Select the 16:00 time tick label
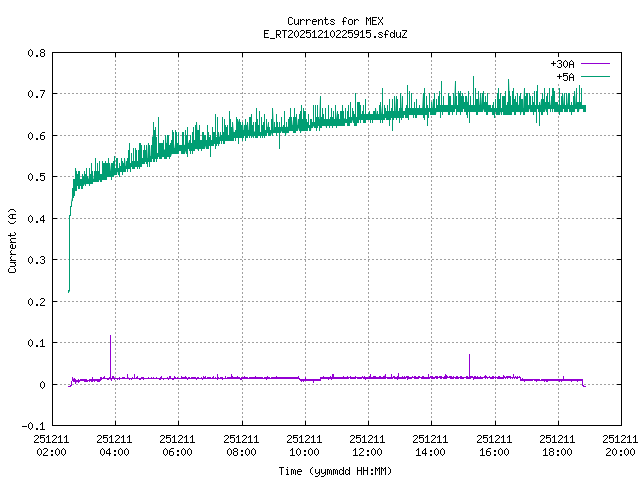Screen dimensions: 640x480 tap(493, 445)
